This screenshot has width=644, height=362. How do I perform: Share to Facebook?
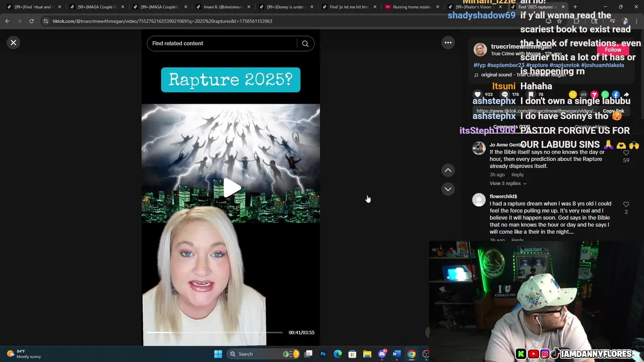(x=616, y=95)
